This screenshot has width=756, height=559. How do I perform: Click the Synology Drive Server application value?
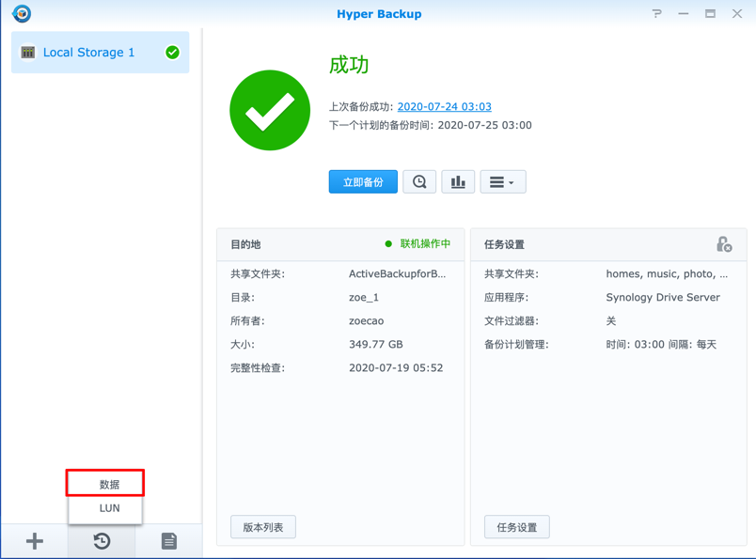click(663, 297)
